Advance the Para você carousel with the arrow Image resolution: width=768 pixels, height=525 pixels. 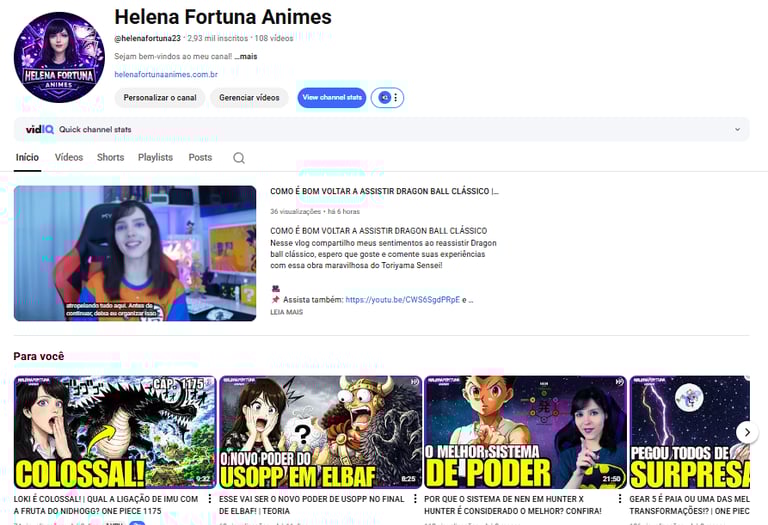pos(747,432)
